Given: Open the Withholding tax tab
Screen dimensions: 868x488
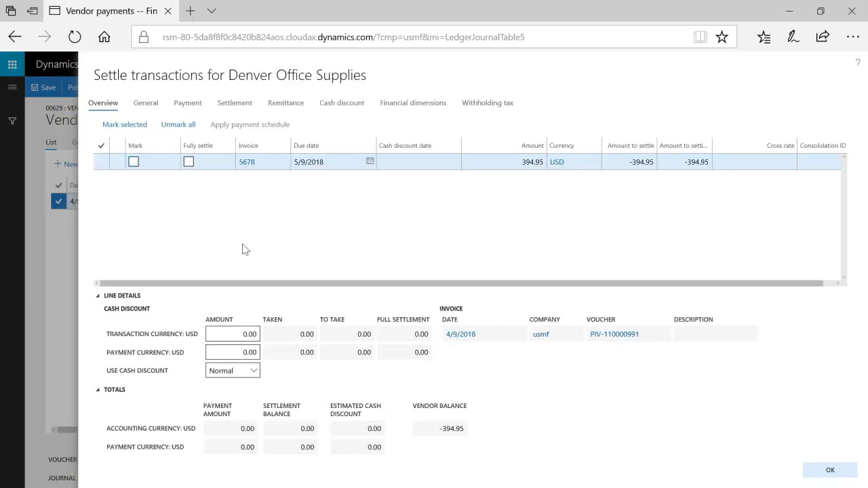Looking at the screenshot, I should coord(488,103).
